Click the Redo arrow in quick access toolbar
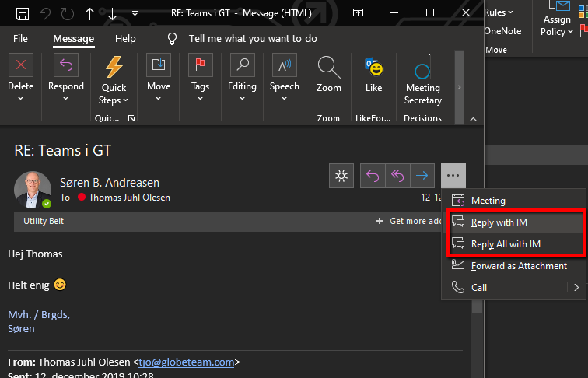The image size is (588, 378). [x=68, y=14]
